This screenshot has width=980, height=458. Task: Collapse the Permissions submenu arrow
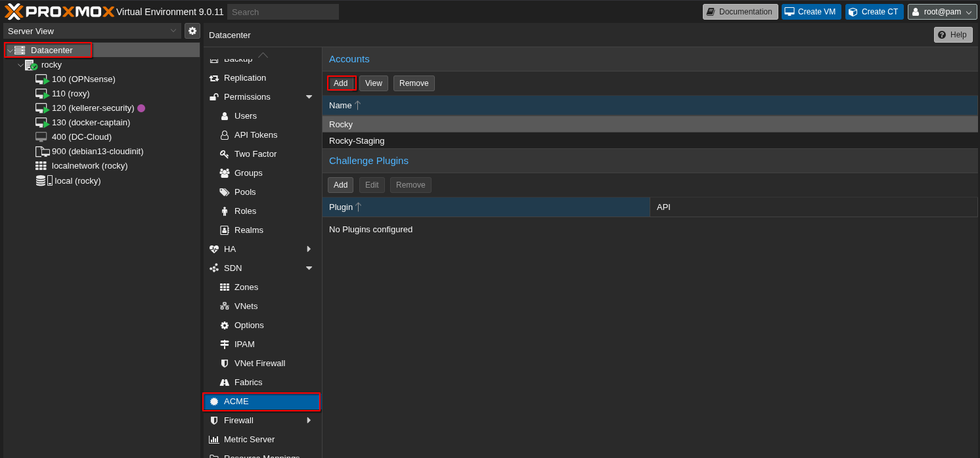tap(309, 97)
